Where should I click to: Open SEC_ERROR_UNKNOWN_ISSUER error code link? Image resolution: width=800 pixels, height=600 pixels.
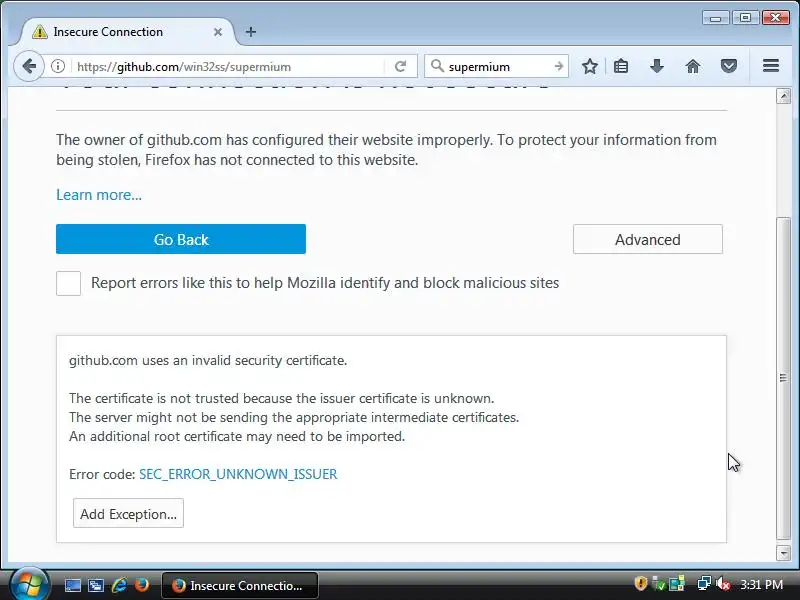(x=238, y=474)
